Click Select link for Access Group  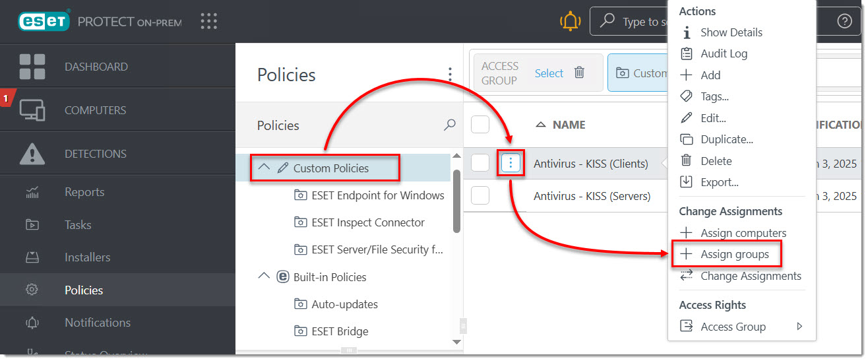tap(549, 73)
